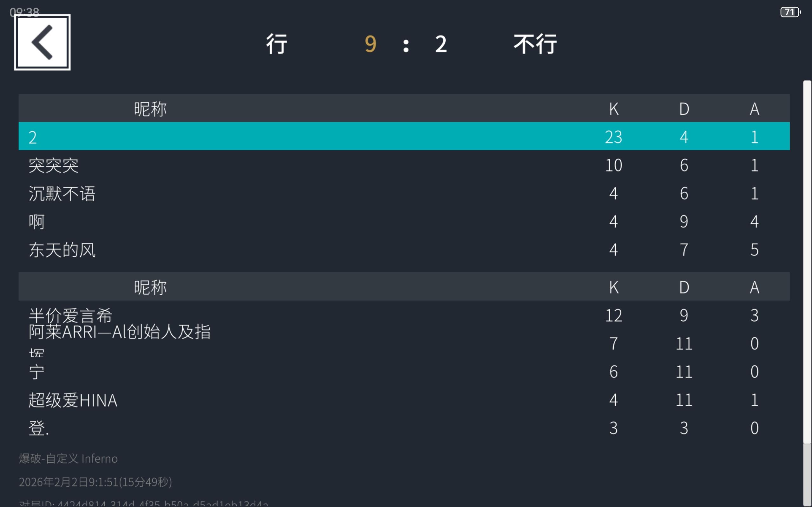Select player 沉默不语 row
The image size is (812, 507).
[x=62, y=194]
